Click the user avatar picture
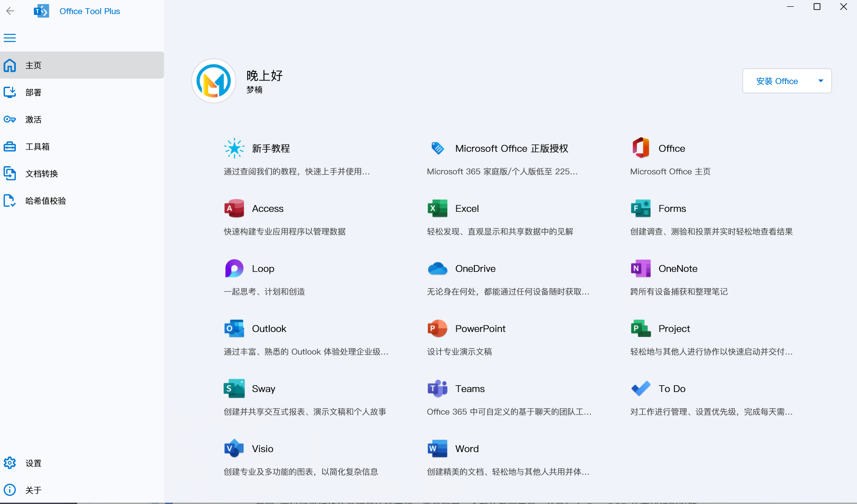 214,81
